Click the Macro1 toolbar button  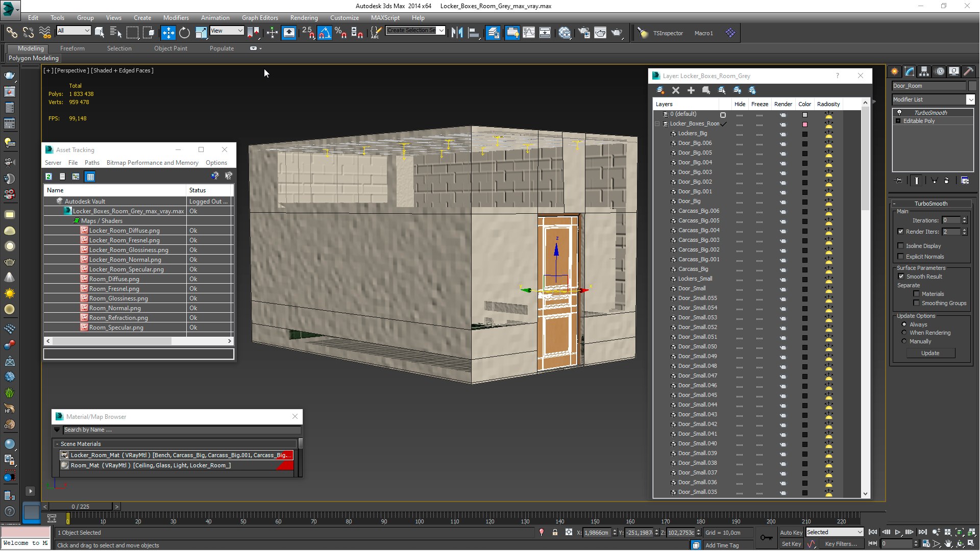point(703,33)
